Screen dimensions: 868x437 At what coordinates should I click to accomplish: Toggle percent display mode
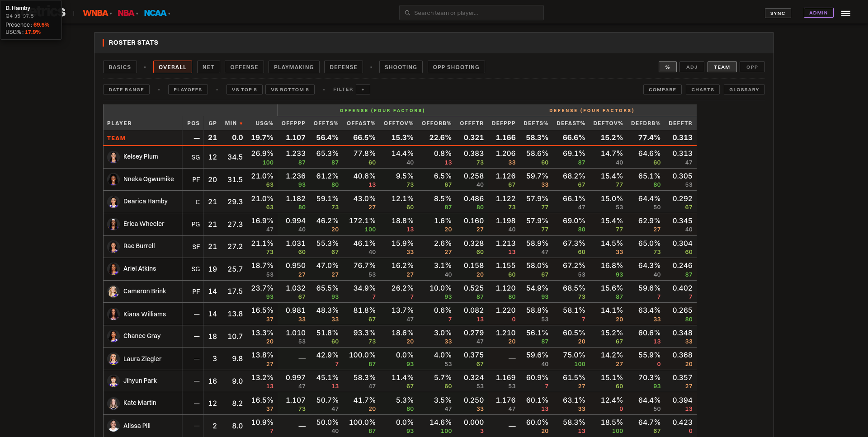(667, 67)
